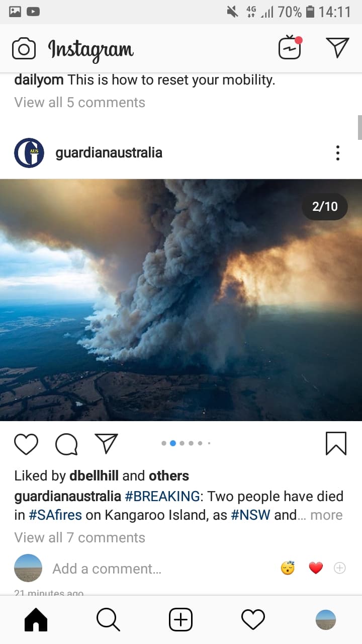This screenshot has width=362, height=644.
Task: Open direct messages paper plane in header
Action: pos(337,47)
